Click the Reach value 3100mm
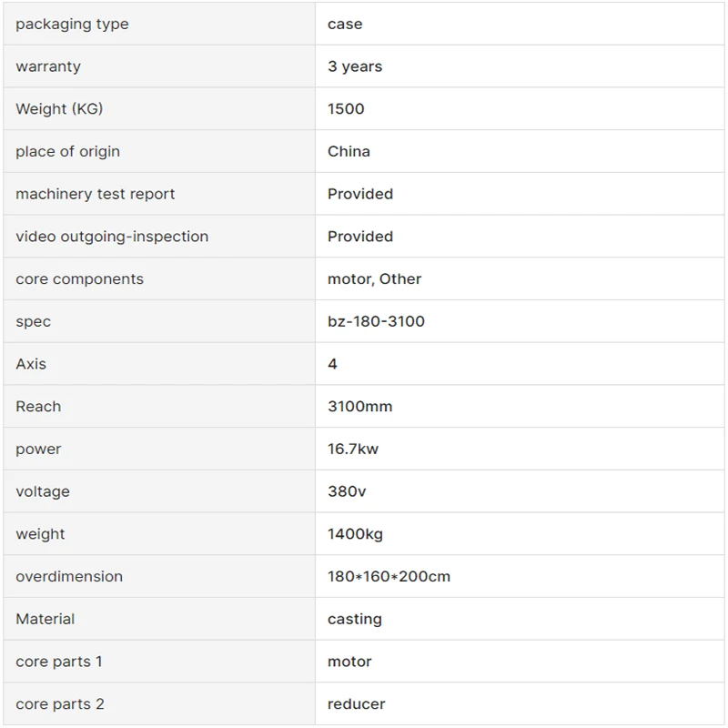The image size is (728, 728). click(x=359, y=406)
